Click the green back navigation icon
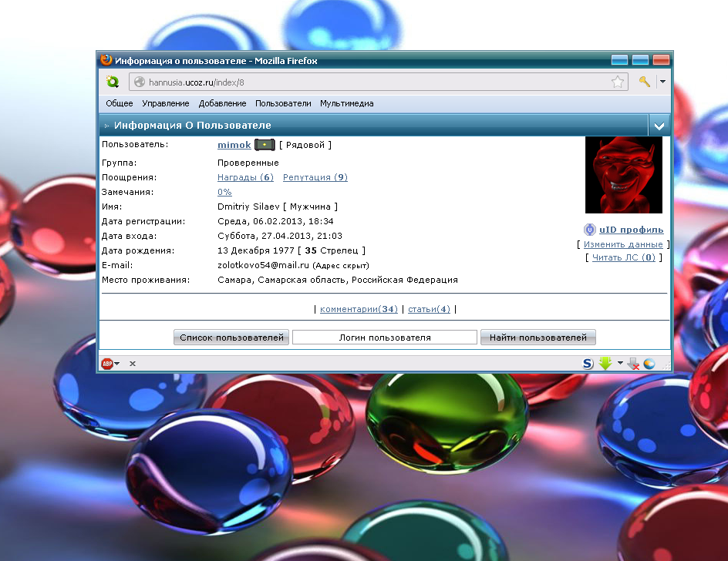 [113, 82]
